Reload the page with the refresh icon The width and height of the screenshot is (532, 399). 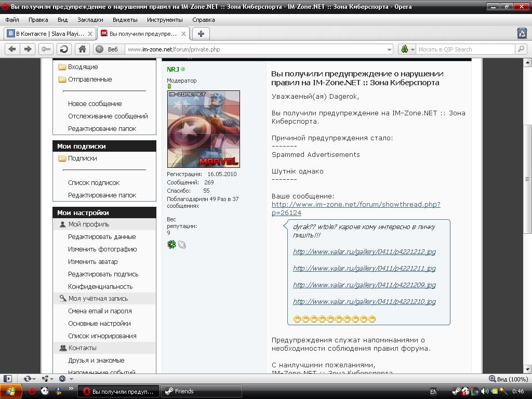(x=64, y=49)
